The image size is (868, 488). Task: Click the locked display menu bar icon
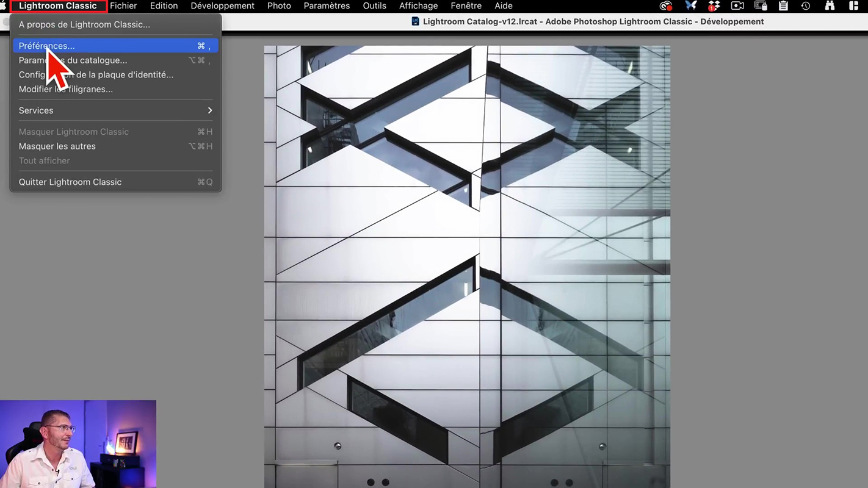point(761,6)
